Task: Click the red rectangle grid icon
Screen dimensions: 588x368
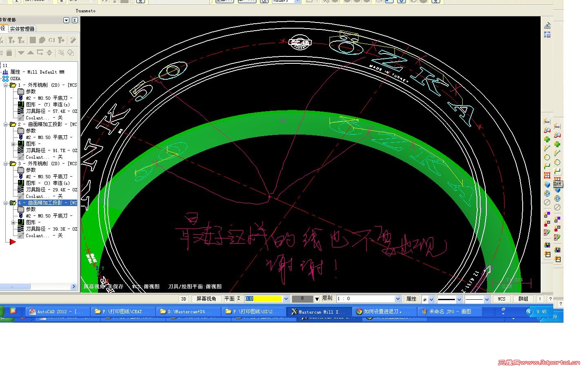Action: [x=547, y=175]
